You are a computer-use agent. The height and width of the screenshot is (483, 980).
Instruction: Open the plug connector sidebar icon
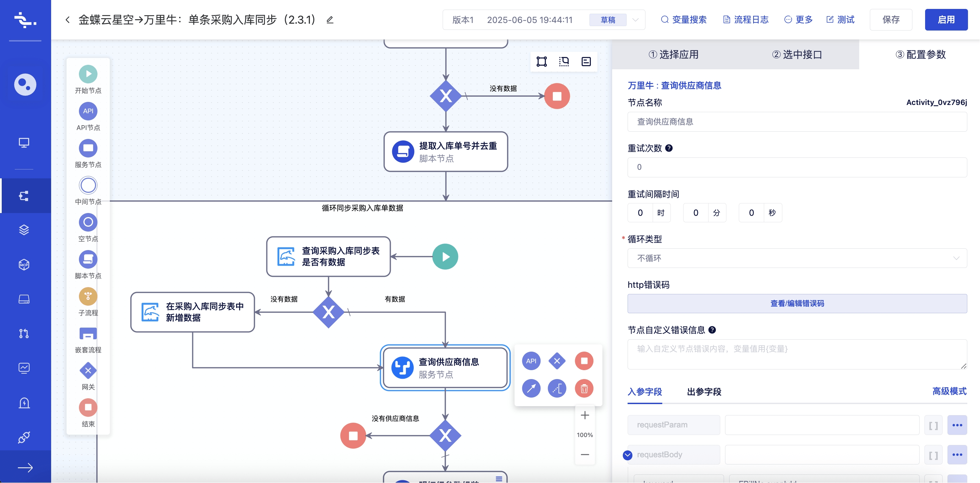pyautogui.click(x=24, y=437)
